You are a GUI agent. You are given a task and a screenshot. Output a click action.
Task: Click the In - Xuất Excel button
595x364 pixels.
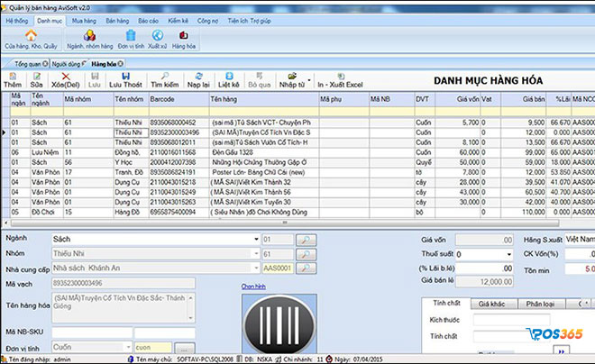tap(338, 84)
